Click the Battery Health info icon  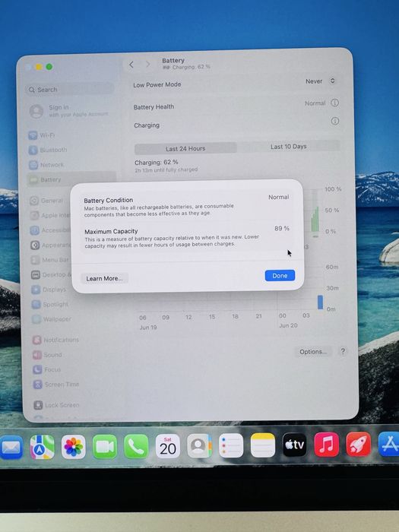[x=334, y=103]
